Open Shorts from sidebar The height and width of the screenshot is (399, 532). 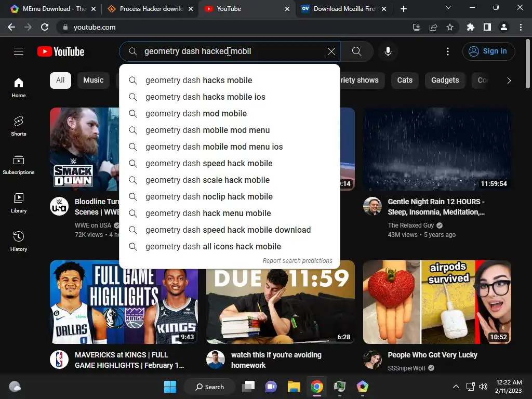point(19,126)
